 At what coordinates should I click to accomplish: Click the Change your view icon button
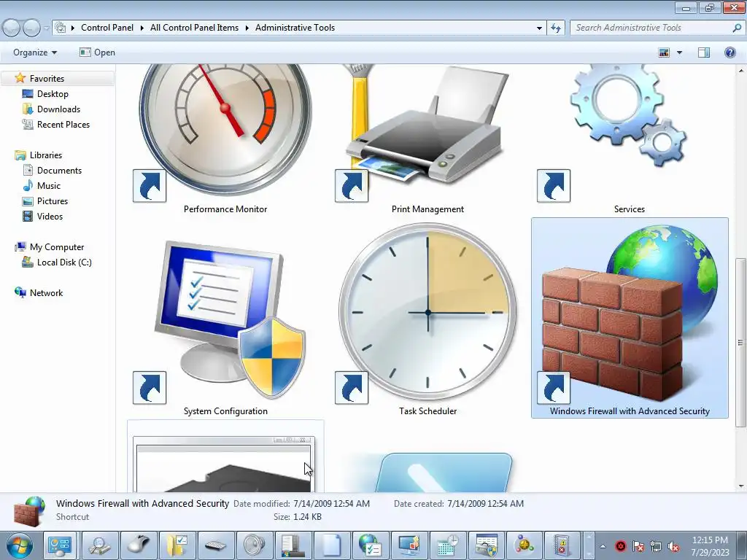(x=664, y=52)
